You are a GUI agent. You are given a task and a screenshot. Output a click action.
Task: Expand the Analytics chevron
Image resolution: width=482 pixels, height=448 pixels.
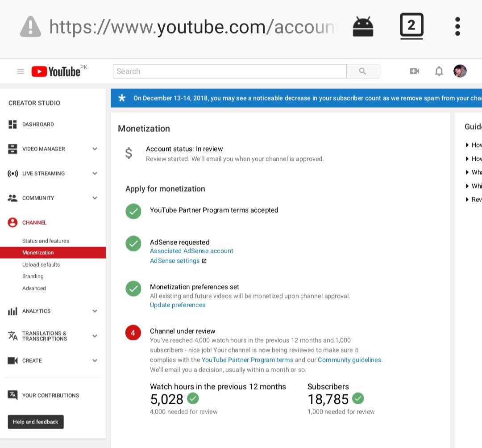[95, 311]
